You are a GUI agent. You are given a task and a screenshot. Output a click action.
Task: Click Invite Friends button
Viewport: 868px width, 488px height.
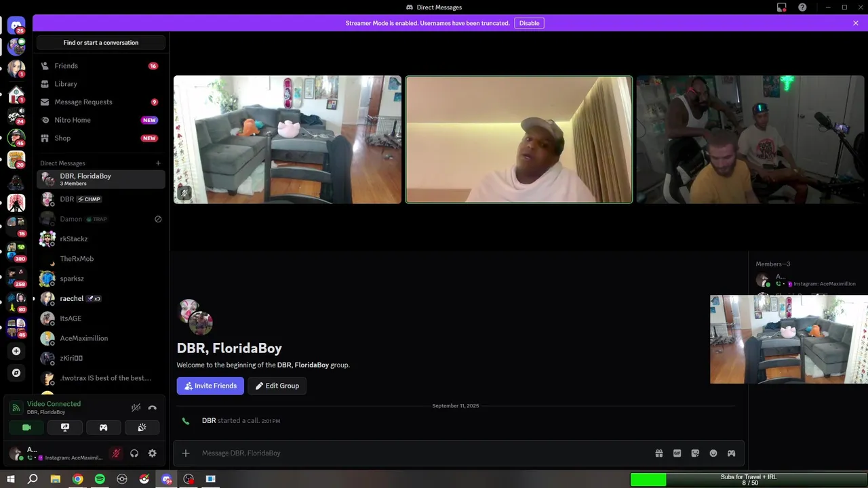pyautogui.click(x=210, y=386)
